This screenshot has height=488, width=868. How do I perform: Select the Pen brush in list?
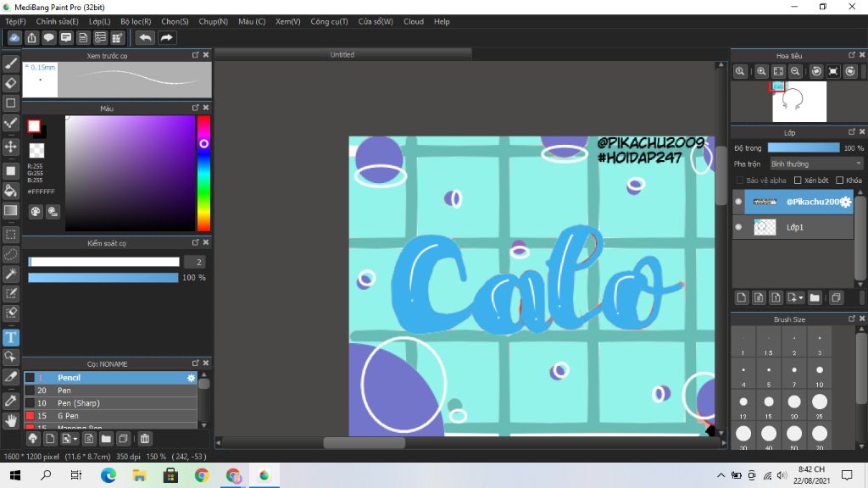[111, 391]
